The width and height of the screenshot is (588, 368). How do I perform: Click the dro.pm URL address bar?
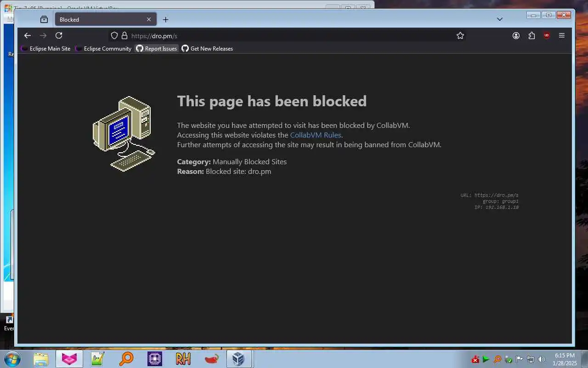287,35
